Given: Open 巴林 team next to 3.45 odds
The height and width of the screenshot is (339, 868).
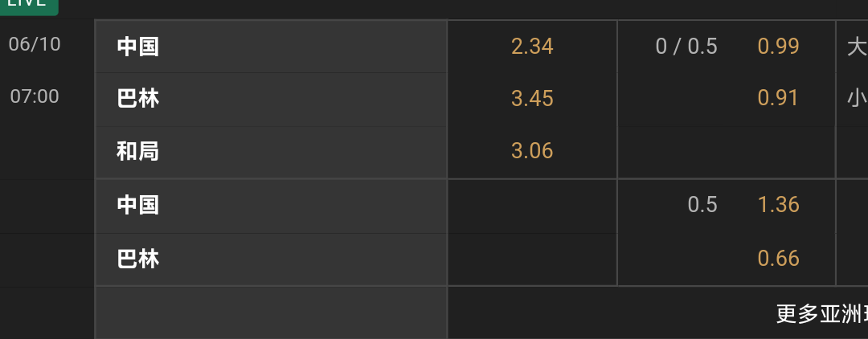Looking at the screenshot, I should coord(138,99).
